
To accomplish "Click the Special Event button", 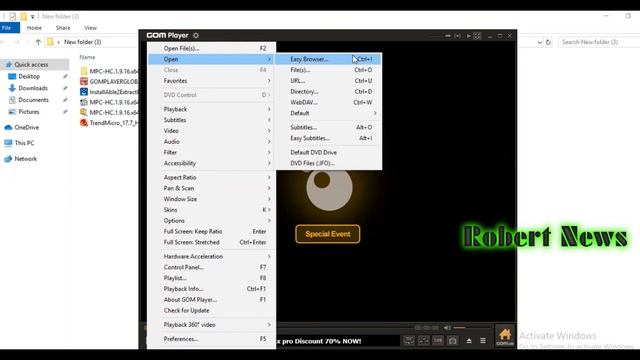I will click(328, 234).
